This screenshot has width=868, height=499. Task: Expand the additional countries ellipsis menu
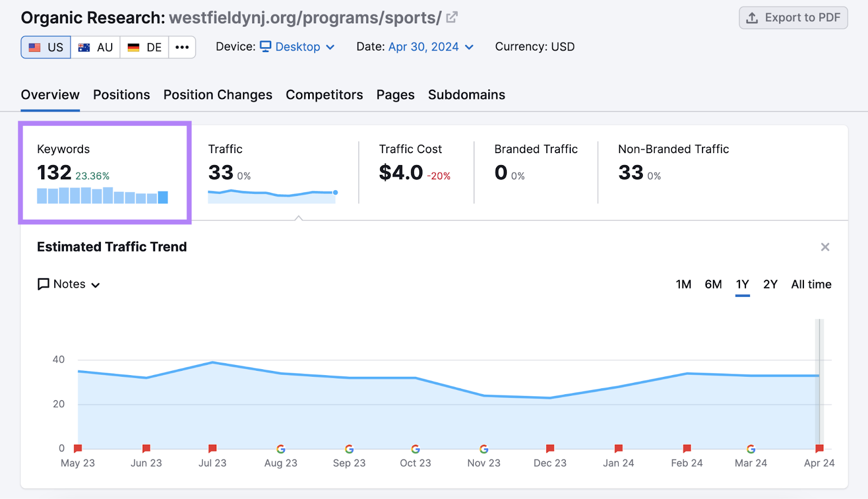[x=182, y=47]
